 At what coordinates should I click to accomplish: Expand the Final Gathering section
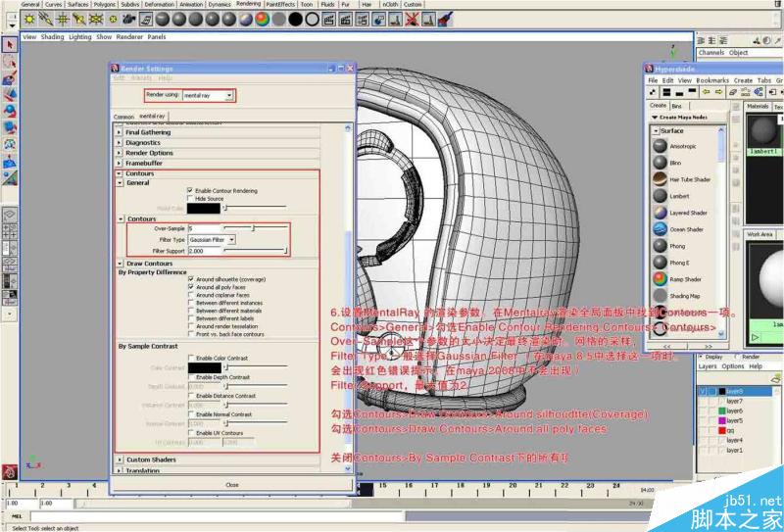(148, 132)
